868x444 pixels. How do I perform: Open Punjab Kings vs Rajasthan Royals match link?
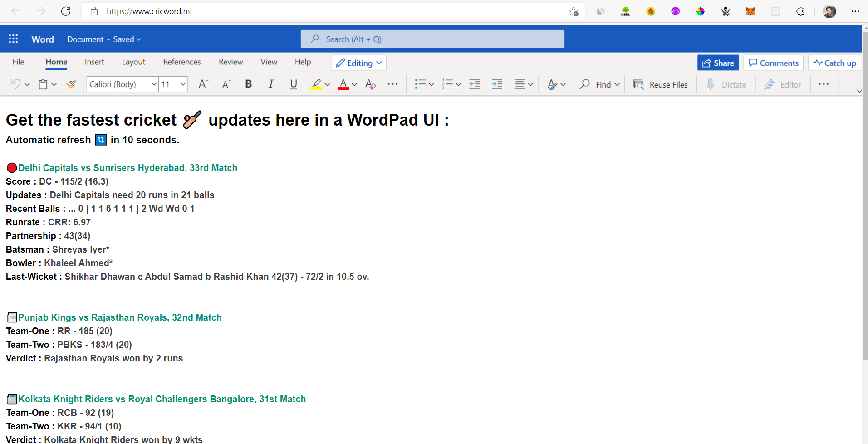[x=120, y=317]
